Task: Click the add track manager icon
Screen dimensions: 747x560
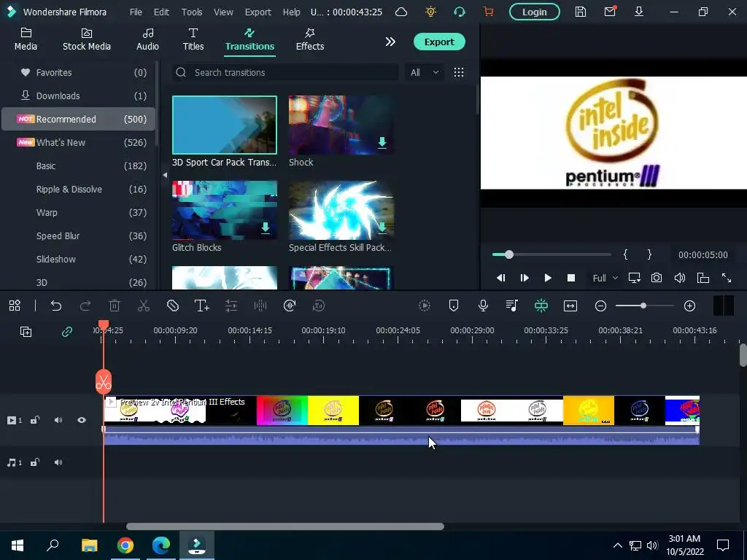Action: pos(26,332)
